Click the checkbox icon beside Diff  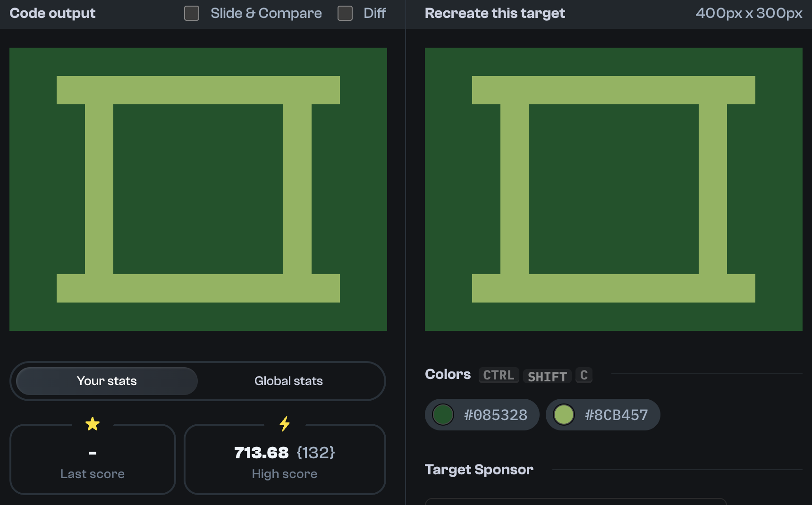pos(345,13)
